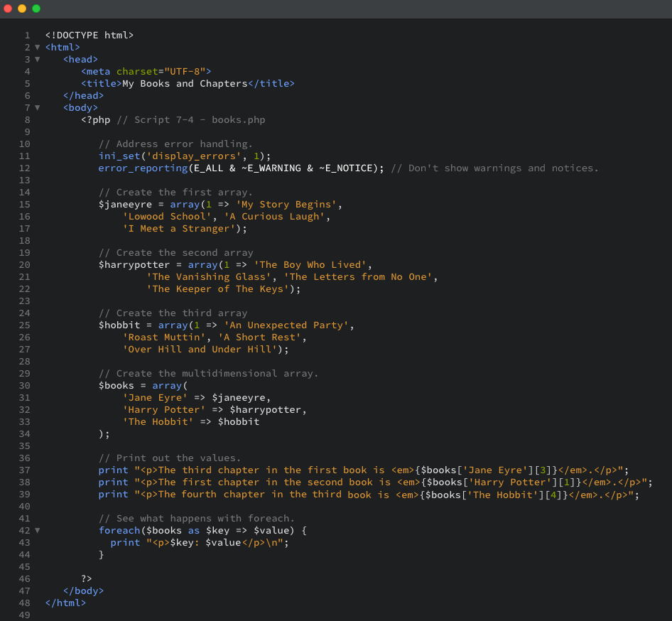Collapse the html tag fold on line 2
672x621 pixels.
[x=37, y=47]
